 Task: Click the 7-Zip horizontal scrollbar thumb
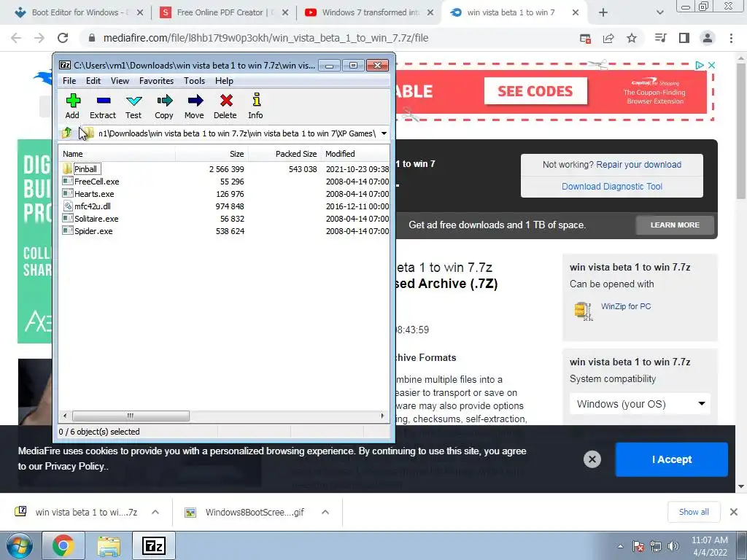point(131,416)
